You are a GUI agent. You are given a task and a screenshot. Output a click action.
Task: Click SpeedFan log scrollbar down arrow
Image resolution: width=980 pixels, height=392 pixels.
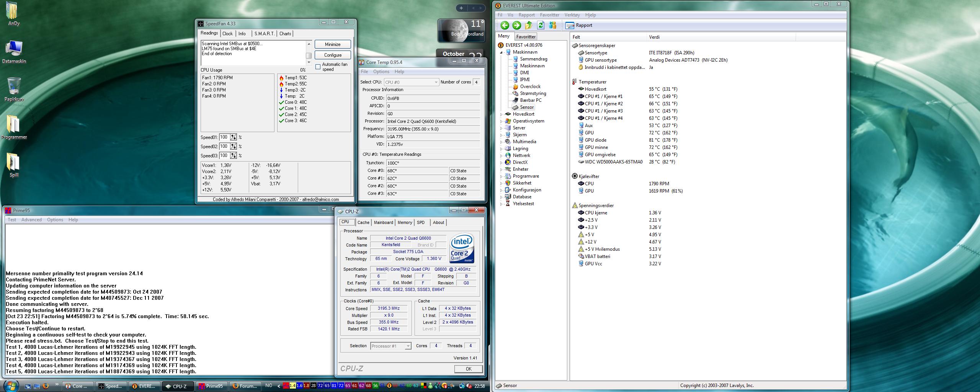(309, 62)
